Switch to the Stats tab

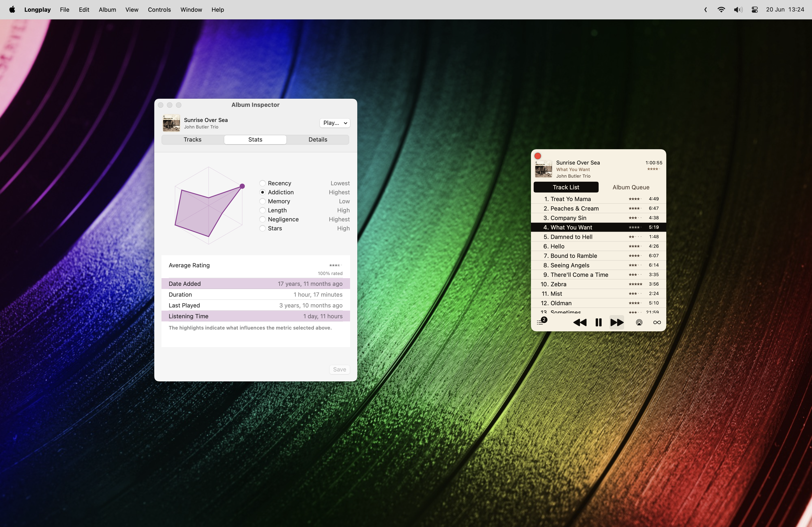coord(255,140)
